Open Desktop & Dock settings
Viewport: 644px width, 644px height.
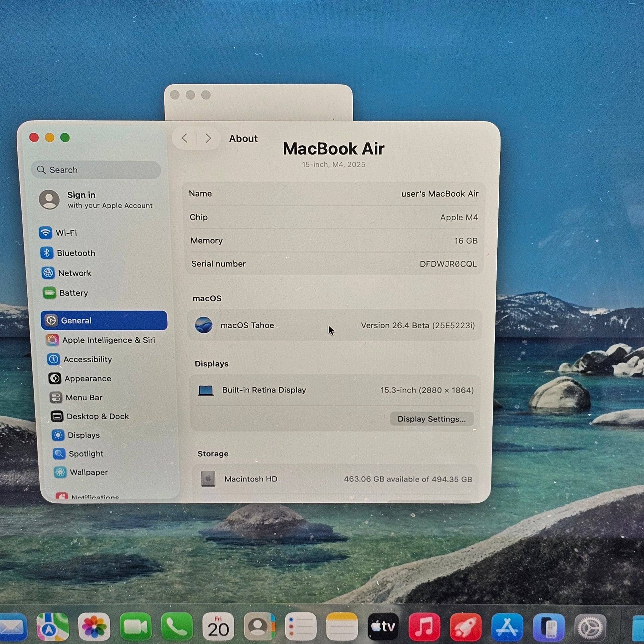point(97,416)
